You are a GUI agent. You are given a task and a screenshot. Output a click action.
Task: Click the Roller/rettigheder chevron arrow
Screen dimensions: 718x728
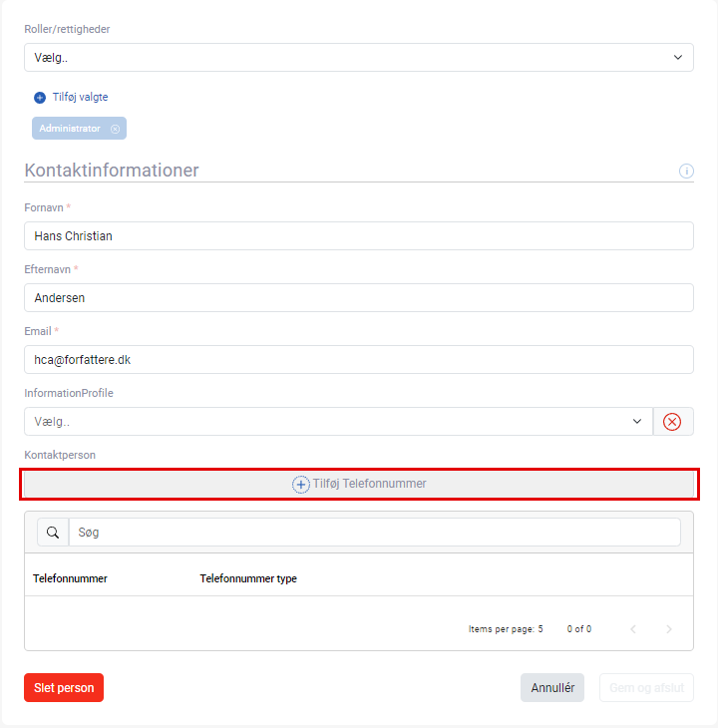click(678, 58)
